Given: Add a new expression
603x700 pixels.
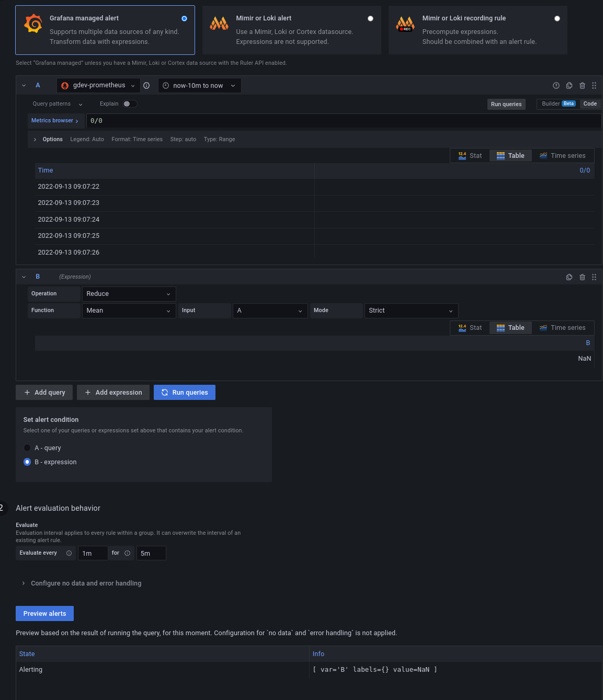Looking at the screenshot, I should coord(113,392).
